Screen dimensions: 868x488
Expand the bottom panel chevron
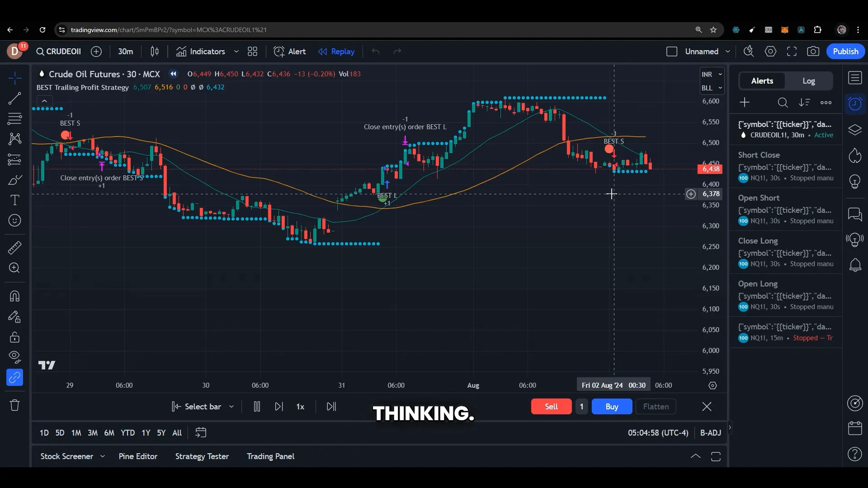695,456
